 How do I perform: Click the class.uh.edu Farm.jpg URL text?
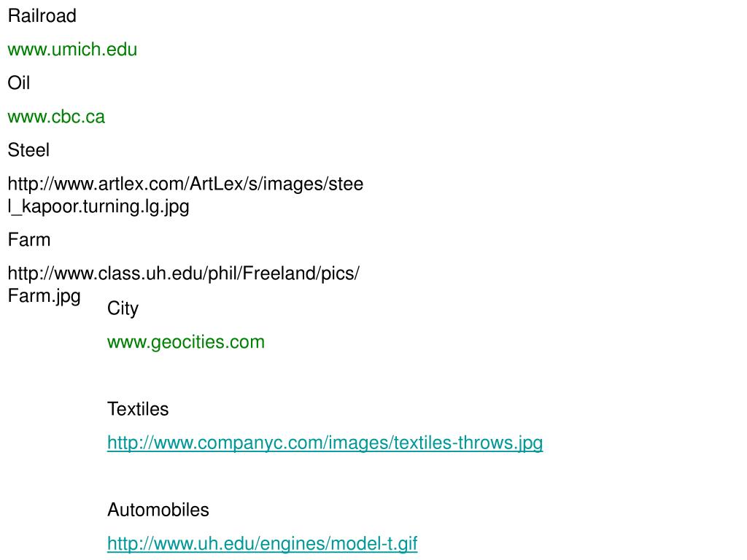[183, 284]
